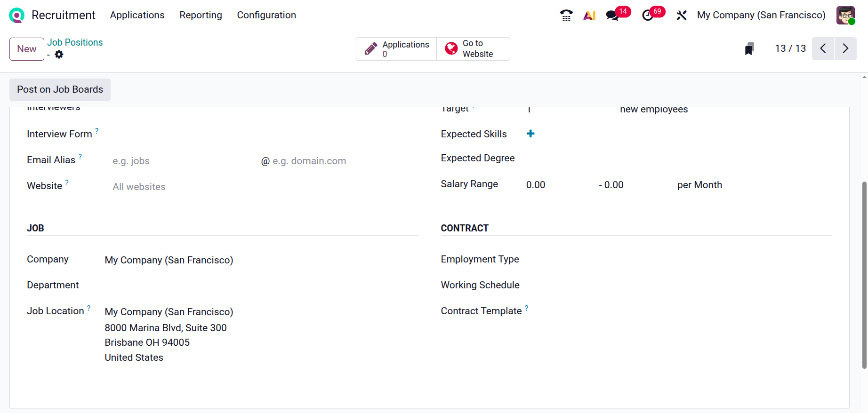Click the gear actions icon
868x413 pixels.
click(x=59, y=55)
